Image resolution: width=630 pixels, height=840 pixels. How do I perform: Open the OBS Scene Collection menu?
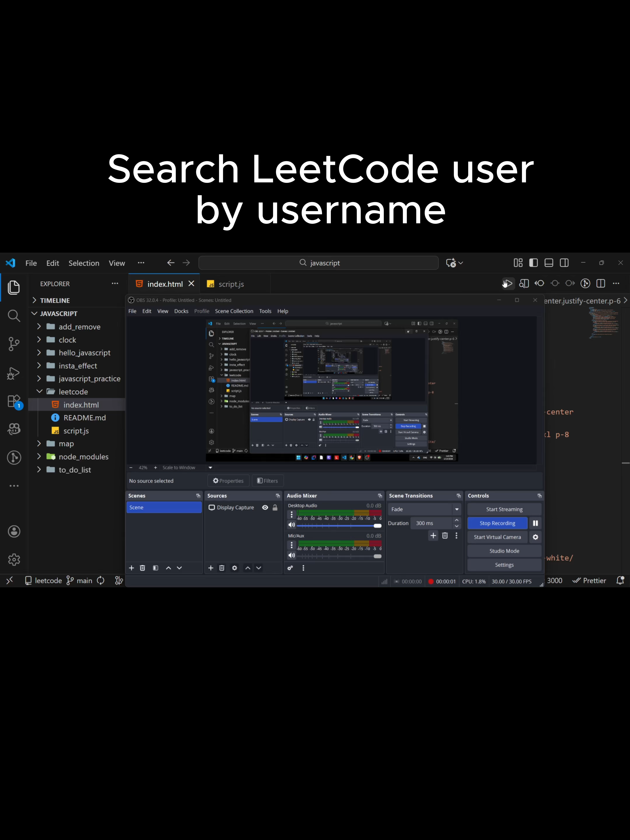(234, 311)
